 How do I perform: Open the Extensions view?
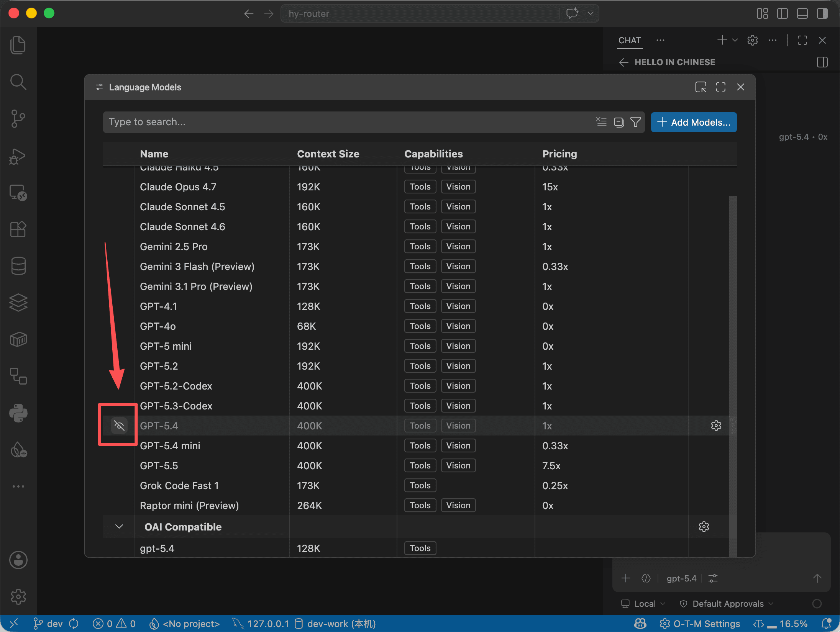(18, 229)
